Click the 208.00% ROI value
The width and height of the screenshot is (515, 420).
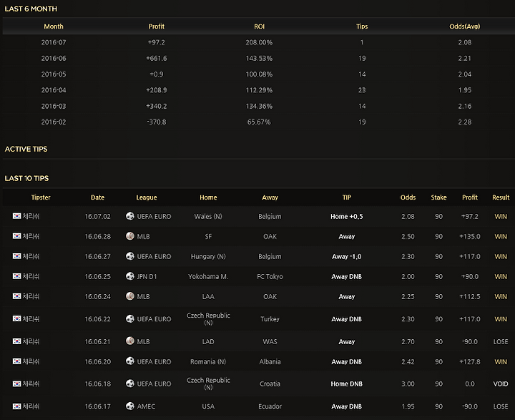click(x=259, y=42)
